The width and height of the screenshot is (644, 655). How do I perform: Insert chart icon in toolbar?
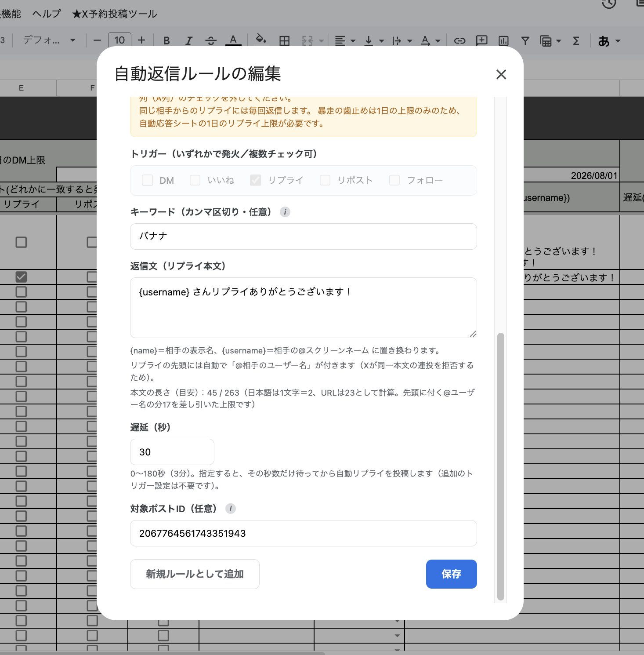pos(503,41)
